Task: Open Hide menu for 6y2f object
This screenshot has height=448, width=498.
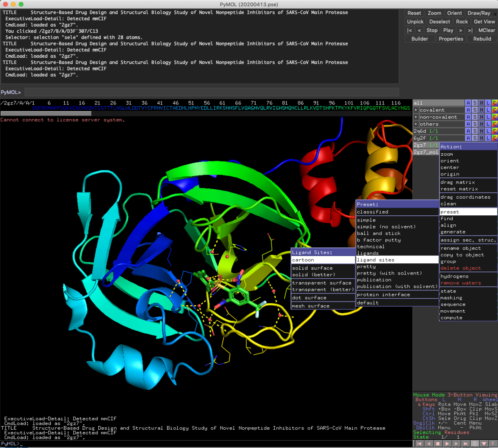Action: pyautogui.click(x=481, y=138)
